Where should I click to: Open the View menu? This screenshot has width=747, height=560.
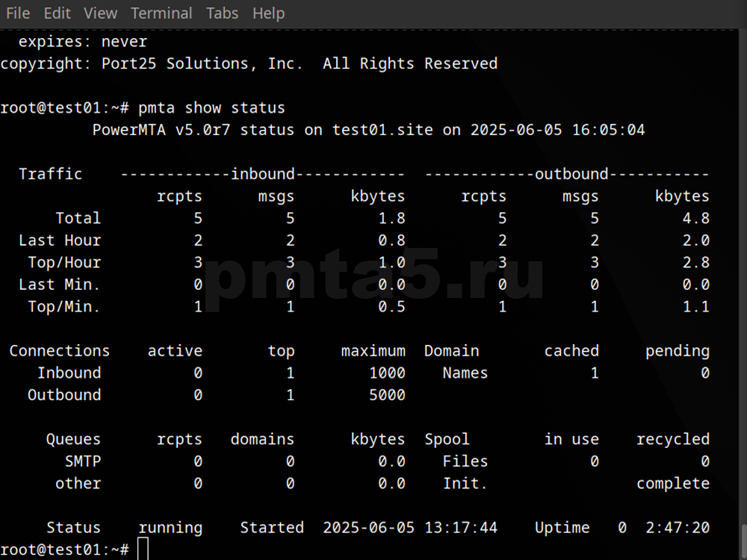pyautogui.click(x=101, y=13)
